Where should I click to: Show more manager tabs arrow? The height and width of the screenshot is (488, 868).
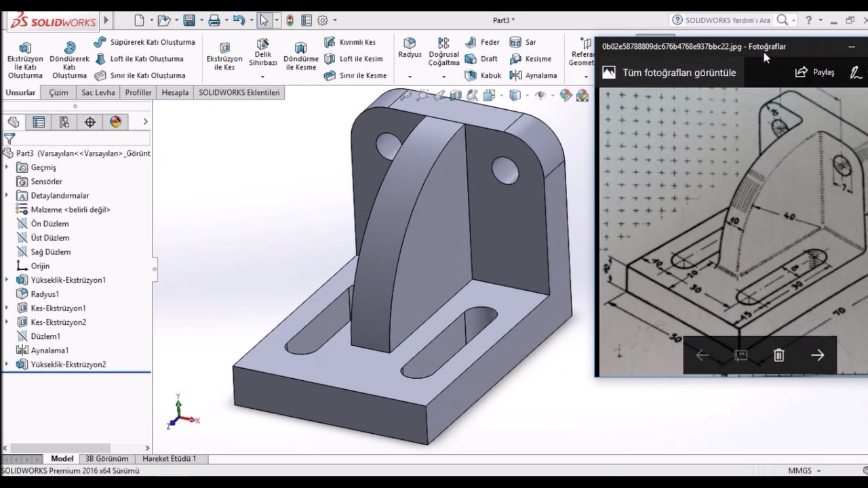point(145,122)
